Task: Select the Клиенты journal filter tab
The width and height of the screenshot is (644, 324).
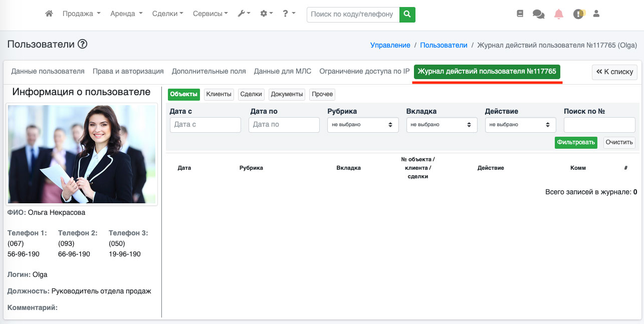Action: [x=219, y=94]
